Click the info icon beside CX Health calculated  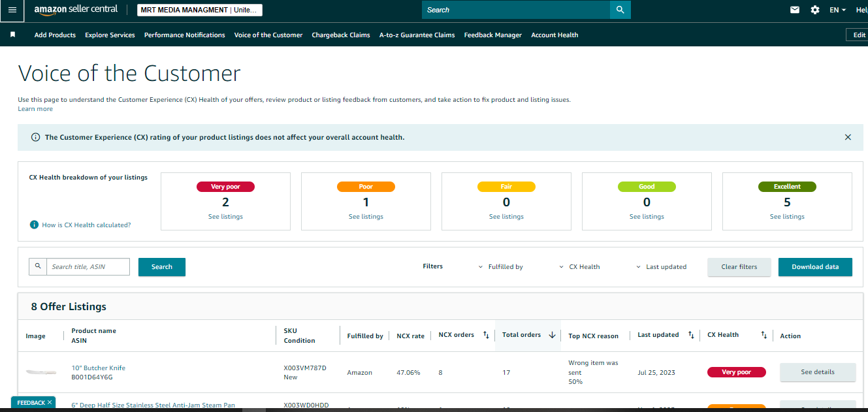[34, 225]
